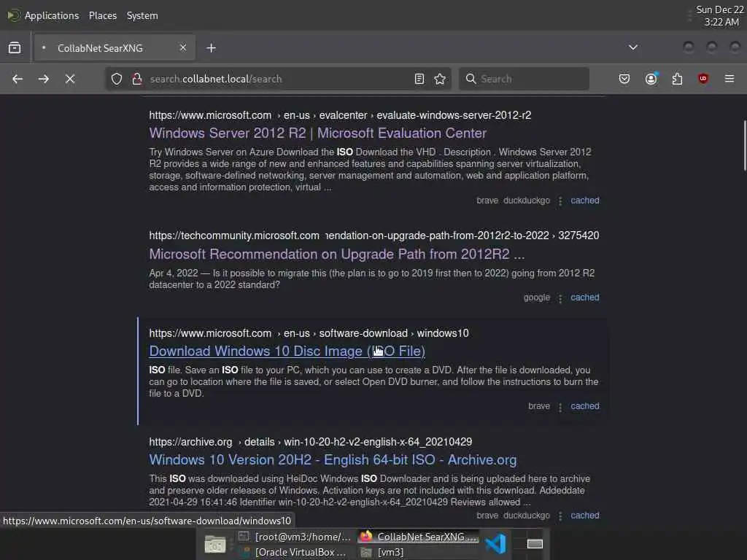This screenshot has width=747, height=560.
Task: Select the CollabNet SearXNG tab
Action: [115, 47]
